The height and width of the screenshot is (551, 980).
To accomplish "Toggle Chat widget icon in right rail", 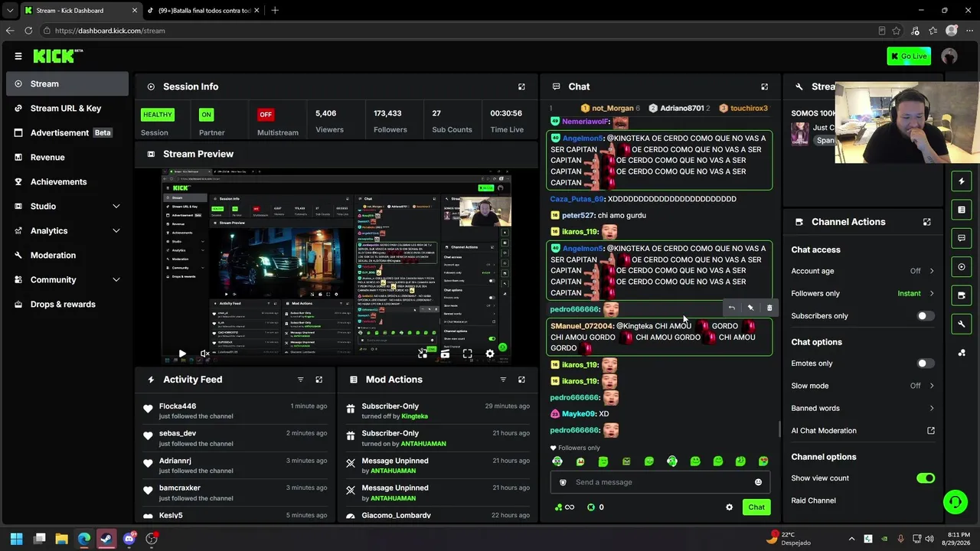I will (x=962, y=238).
